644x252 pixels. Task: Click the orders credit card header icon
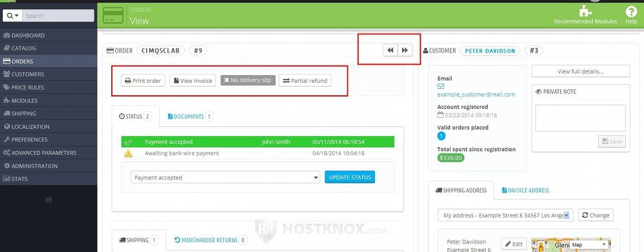click(x=113, y=16)
